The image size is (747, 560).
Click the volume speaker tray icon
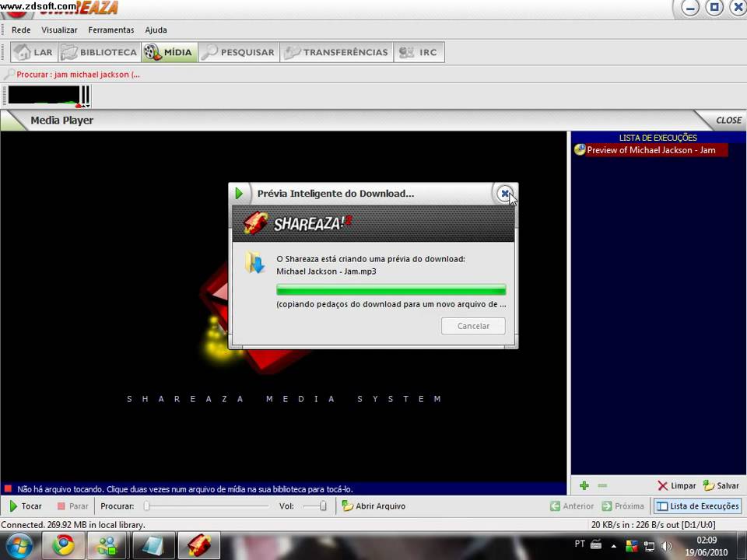pyautogui.click(x=667, y=546)
